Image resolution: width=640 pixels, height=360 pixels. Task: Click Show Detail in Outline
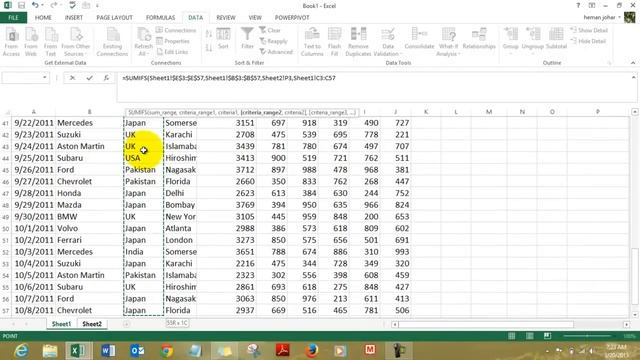point(589,30)
